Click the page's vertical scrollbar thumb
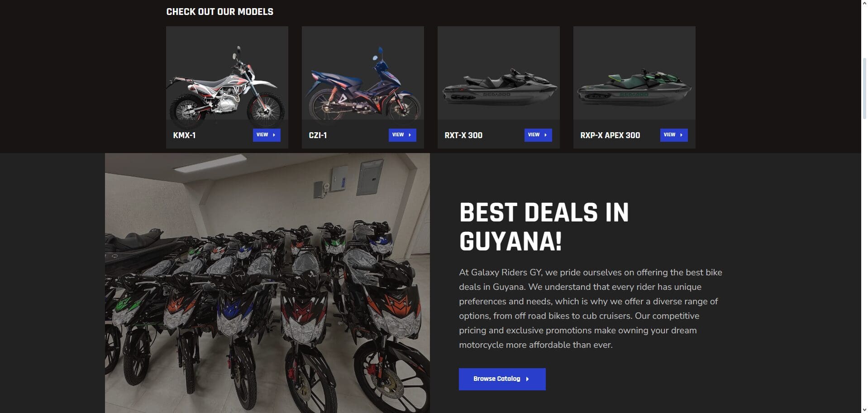This screenshot has height=413, width=868. pyautogui.click(x=864, y=88)
